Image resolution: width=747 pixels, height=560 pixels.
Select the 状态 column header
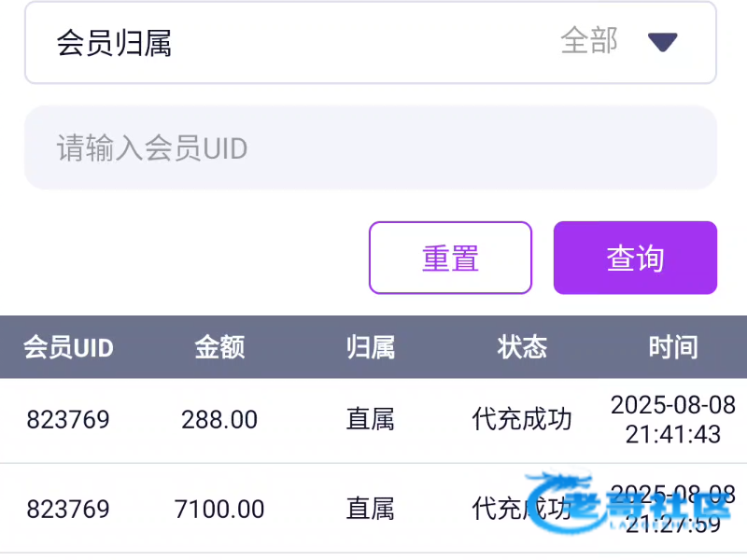point(522,348)
